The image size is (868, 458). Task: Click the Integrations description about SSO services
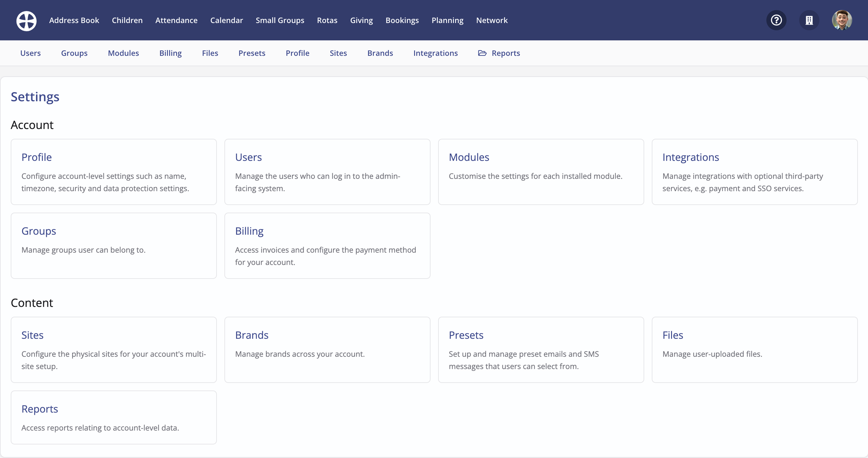point(743,182)
